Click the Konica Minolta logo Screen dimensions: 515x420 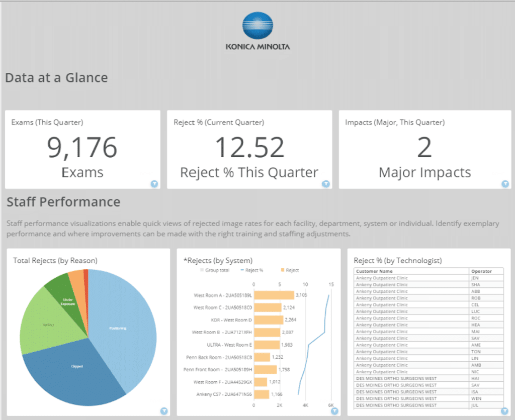[x=257, y=31]
